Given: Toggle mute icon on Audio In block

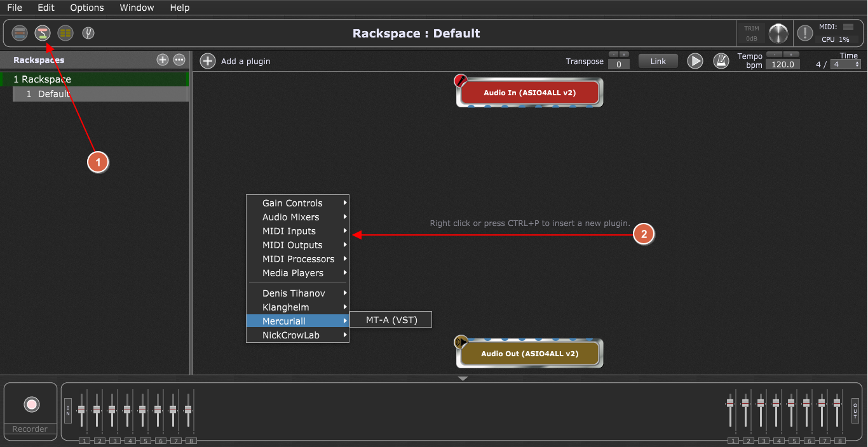Looking at the screenshot, I should pos(461,81).
